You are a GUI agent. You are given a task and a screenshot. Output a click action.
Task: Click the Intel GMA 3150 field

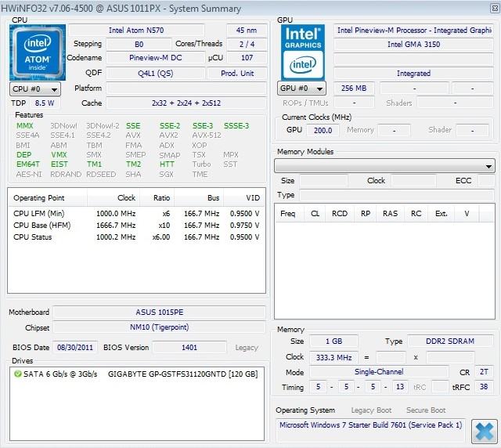pos(414,44)
